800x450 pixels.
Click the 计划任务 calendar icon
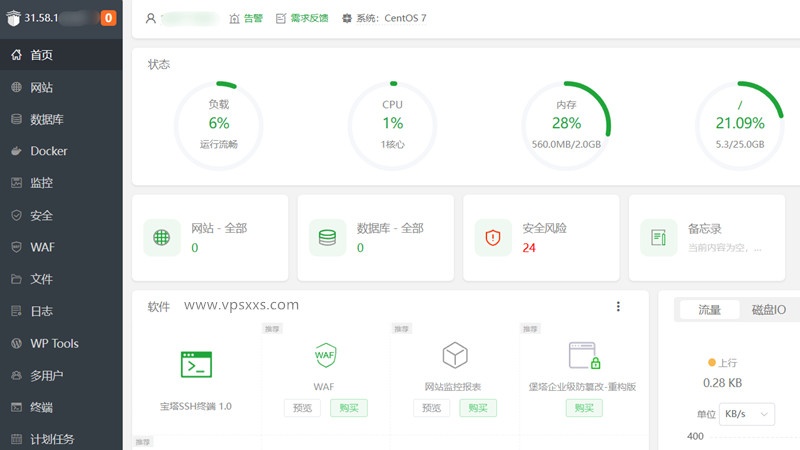tap(16, 439)
